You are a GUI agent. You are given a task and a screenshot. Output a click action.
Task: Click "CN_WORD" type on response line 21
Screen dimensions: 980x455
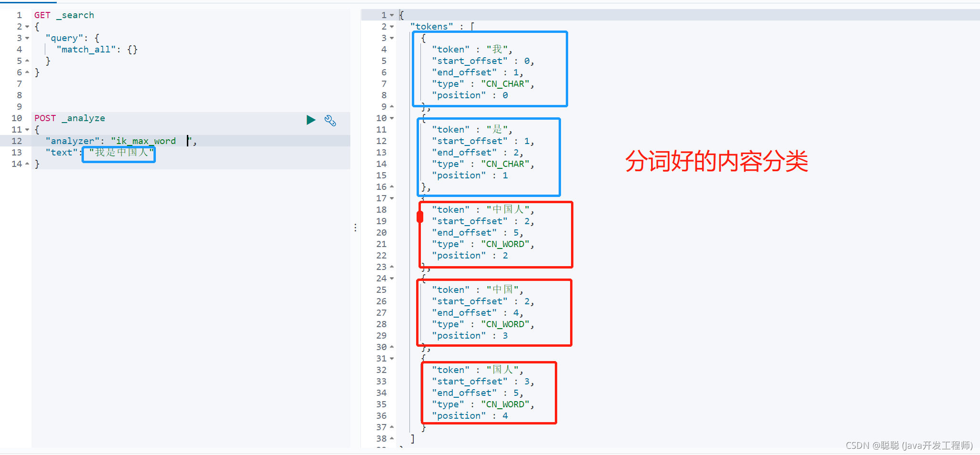pyautogui.click(x=505, y=244)
